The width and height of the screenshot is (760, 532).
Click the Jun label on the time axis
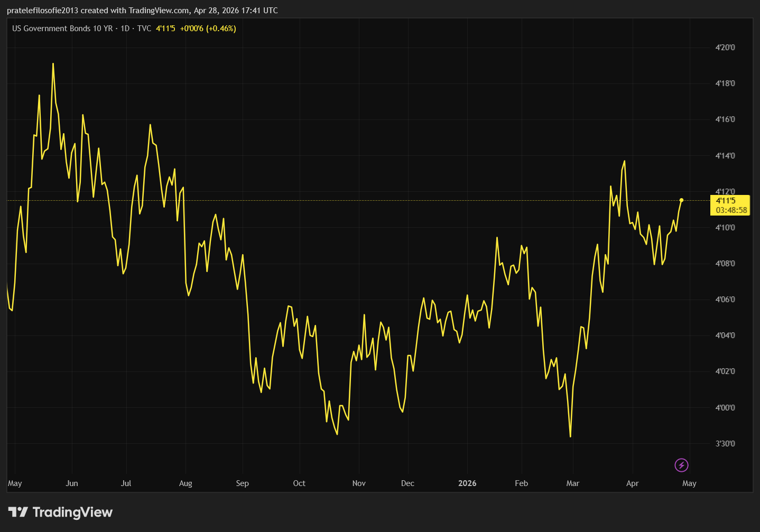click(x=72, y=483)
